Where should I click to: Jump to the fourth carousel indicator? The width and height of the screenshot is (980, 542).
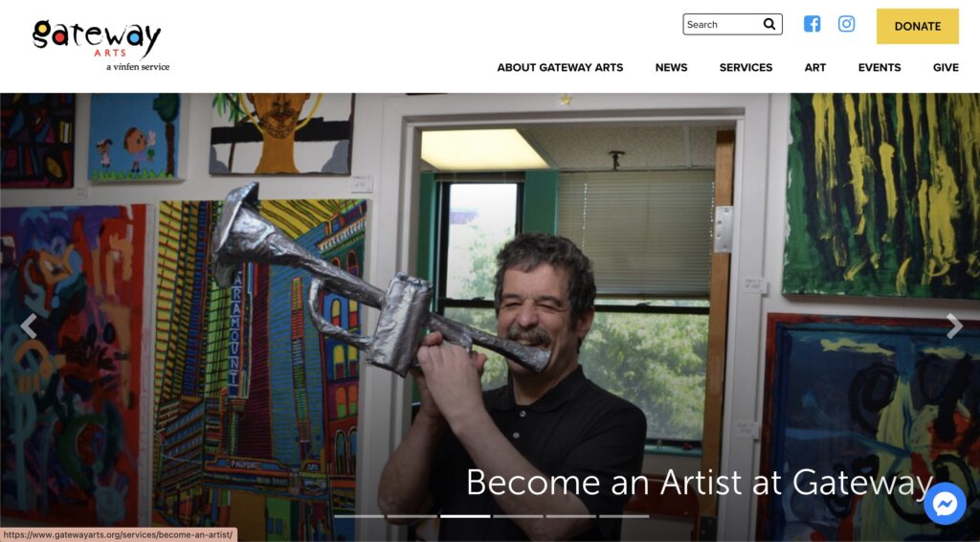518,516
